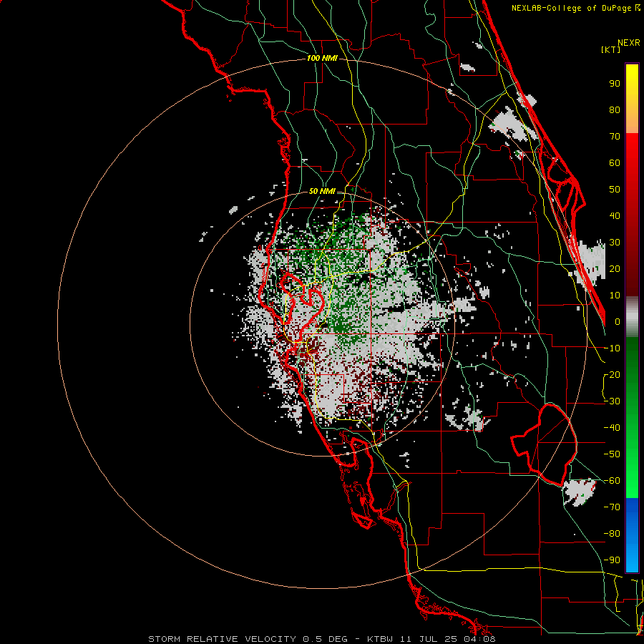This screenshot has height=644, width=644.
Task: Click the -40 value on the velocity scale
Action: (x=612, y=428)
